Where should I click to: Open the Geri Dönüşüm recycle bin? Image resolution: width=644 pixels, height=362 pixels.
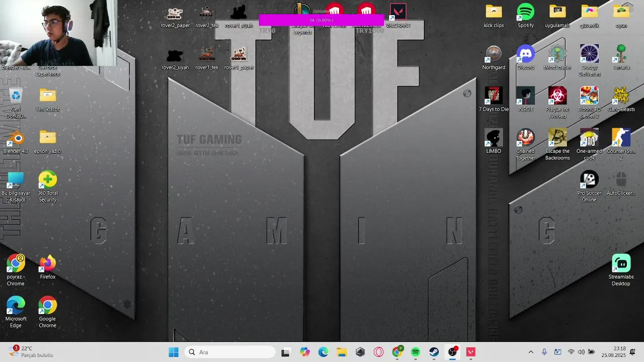[x=16, y=103]
